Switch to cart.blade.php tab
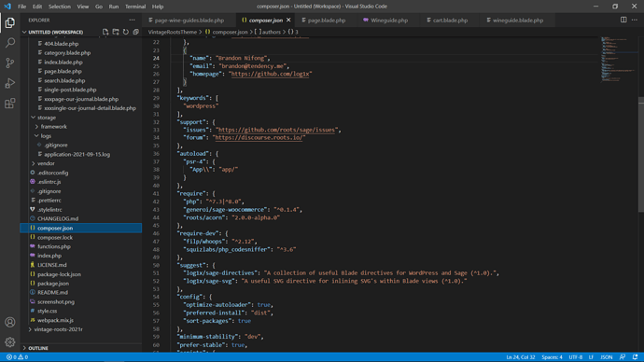 (x=450, y=21)
